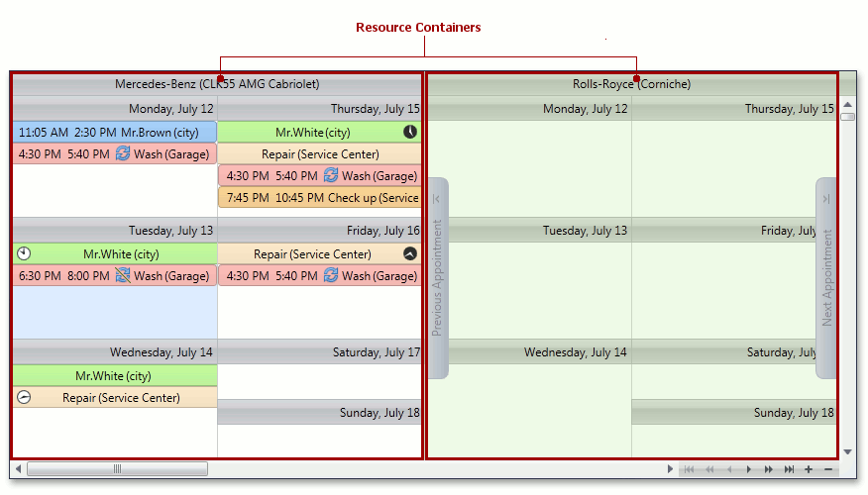The width and height of the screenshot is (868, 495).
Task: Click recurrence icon on Friday Wash appointment
Action: pyautogui.click(x=331, y=275)
